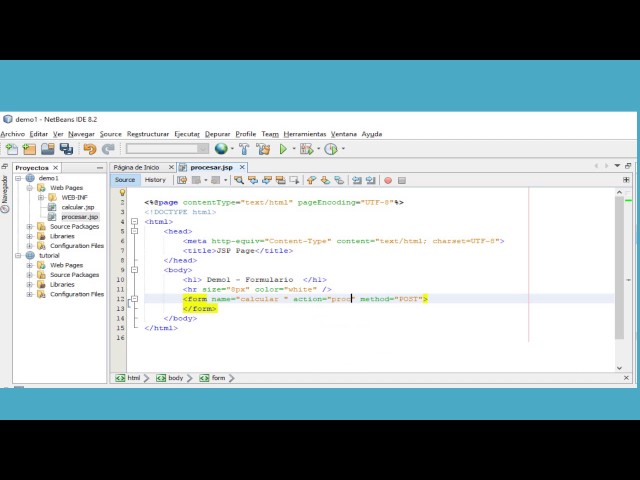This screenshot has width=640, height=480.
Task: Toggle Rectangular Selection icon
Action: coord(294,180)
